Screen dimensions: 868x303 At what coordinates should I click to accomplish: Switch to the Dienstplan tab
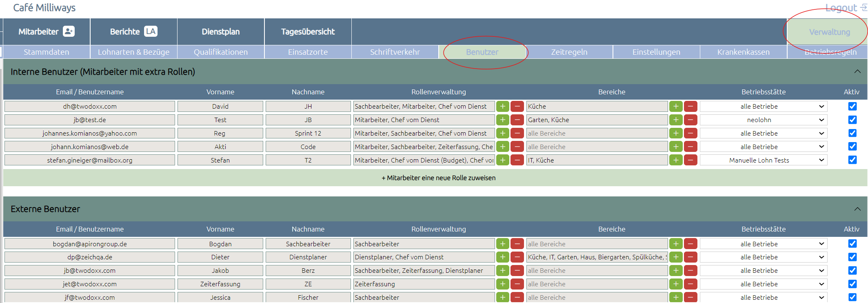pyautogui.click(x=221, y=31)
